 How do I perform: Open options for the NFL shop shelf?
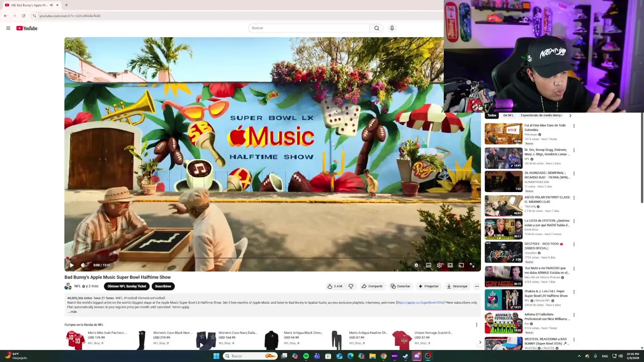[x=476, y=325]
